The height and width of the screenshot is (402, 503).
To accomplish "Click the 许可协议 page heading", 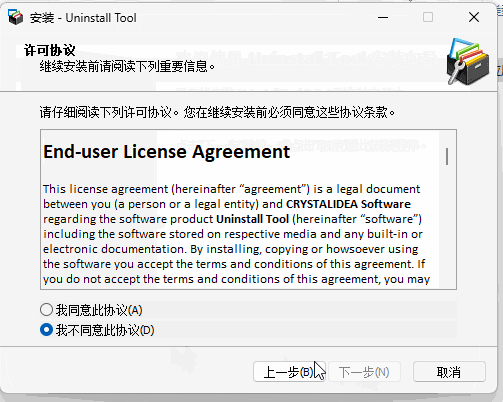I will point(50,50).
